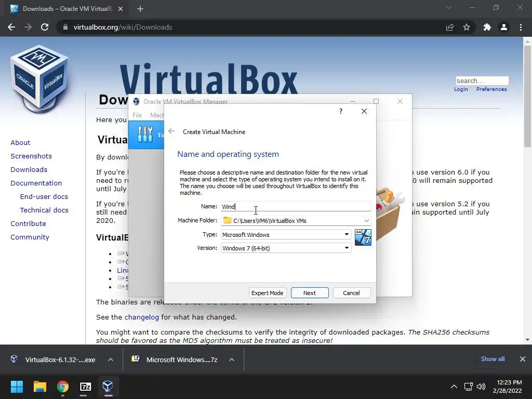The height and width of the screenshot is (399, 532).
Task: Click the Machine Folder yellow folder icon
Action: pos(228,220)
